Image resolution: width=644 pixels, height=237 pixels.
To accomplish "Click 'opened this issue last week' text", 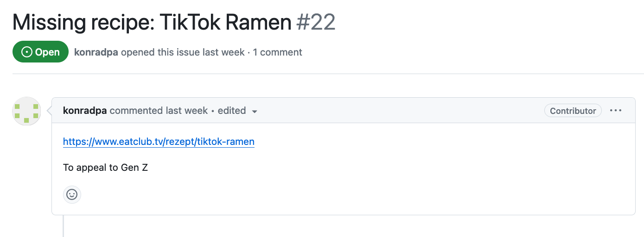I will coord(182,52).
